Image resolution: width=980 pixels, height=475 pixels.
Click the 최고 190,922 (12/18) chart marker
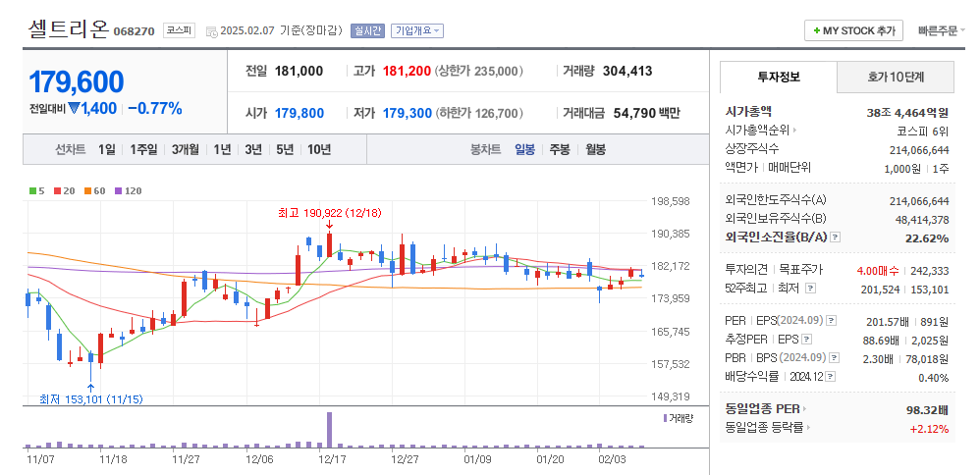click(329, 213)
